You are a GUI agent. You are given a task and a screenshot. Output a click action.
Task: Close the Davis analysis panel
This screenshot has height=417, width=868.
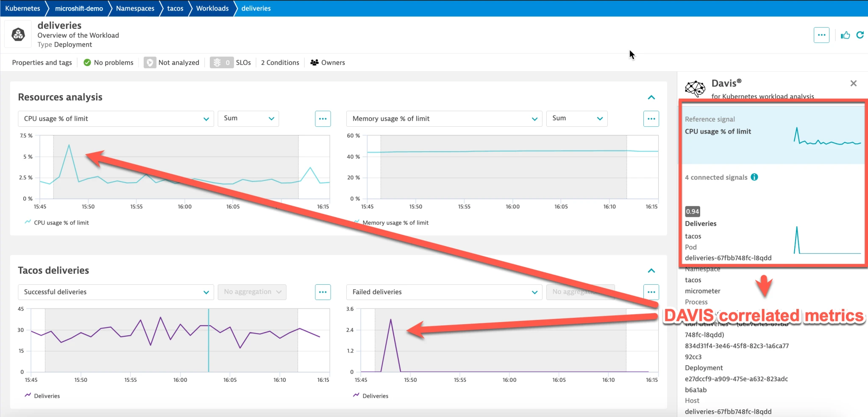pyautogui.click(x=853, y=83)
